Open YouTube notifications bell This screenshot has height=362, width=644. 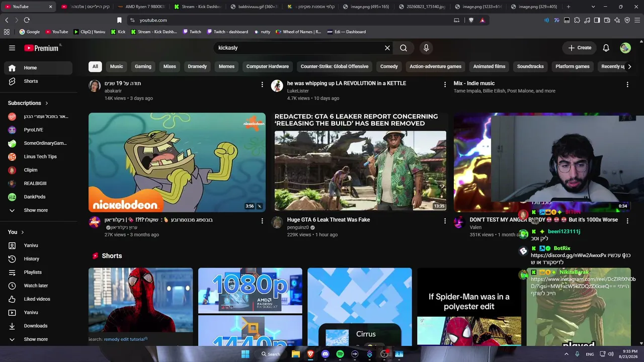tap(606, 48)
